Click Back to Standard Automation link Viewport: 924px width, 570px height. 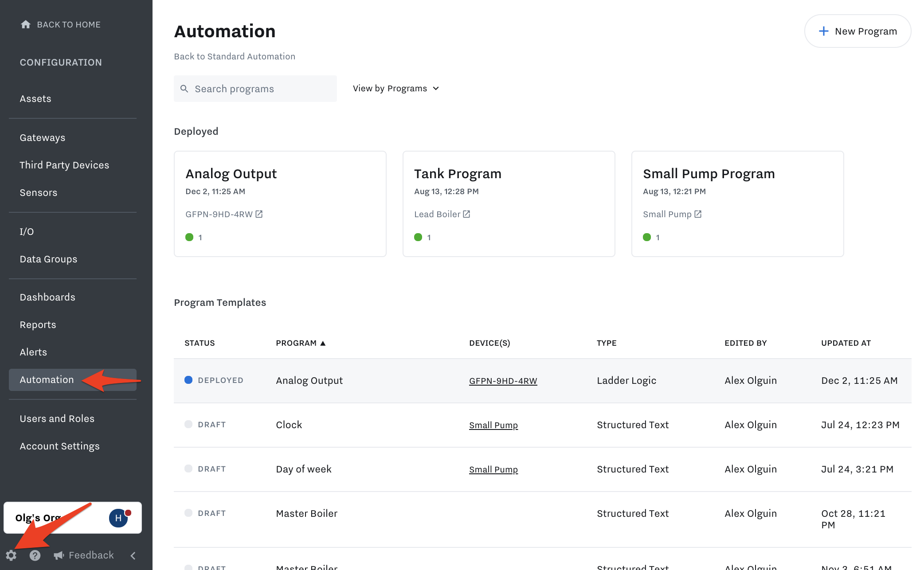tap(235, 56)
